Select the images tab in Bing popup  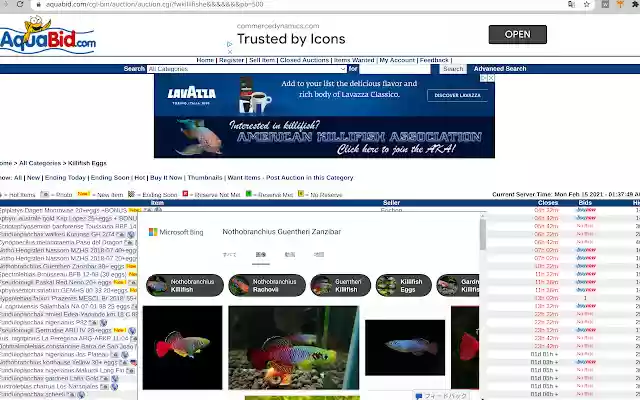pyautogui.click(x=260, y=255)
